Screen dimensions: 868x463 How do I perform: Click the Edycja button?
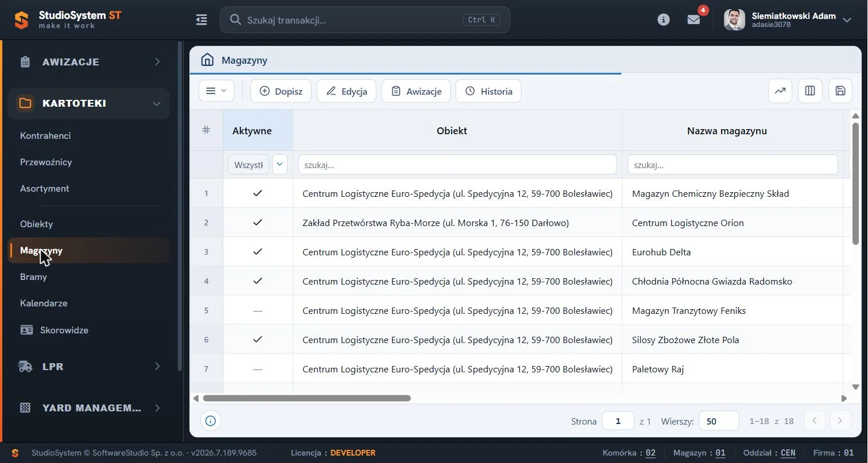(x=347, y=91)
